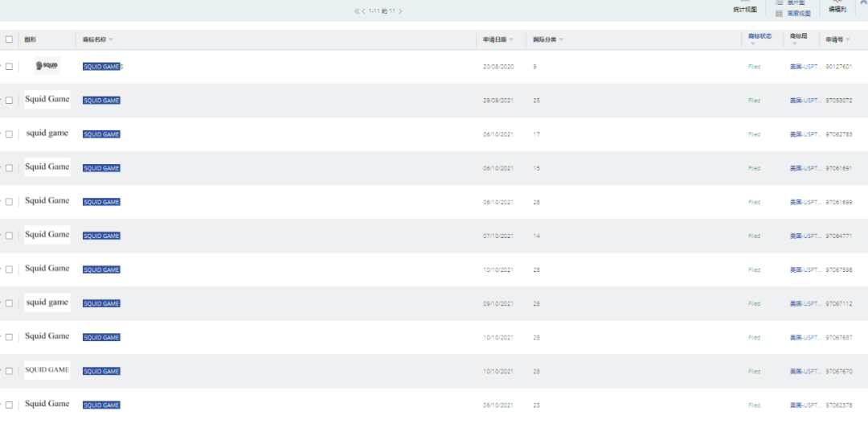Viewport: 868px width, 428px height.
Task: Click class number 9 in 国际分类 column
Action: [x=534, y=67]
